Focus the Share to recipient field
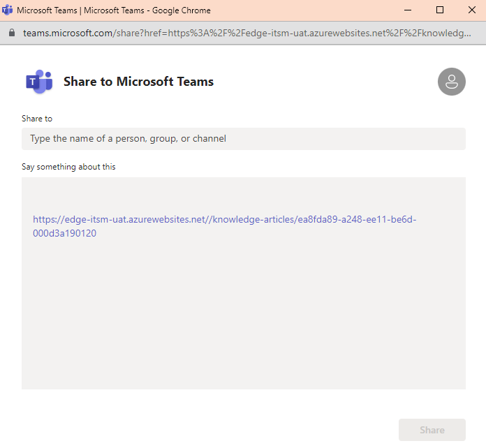The image size is (486, 448). (x=243, y=139)
